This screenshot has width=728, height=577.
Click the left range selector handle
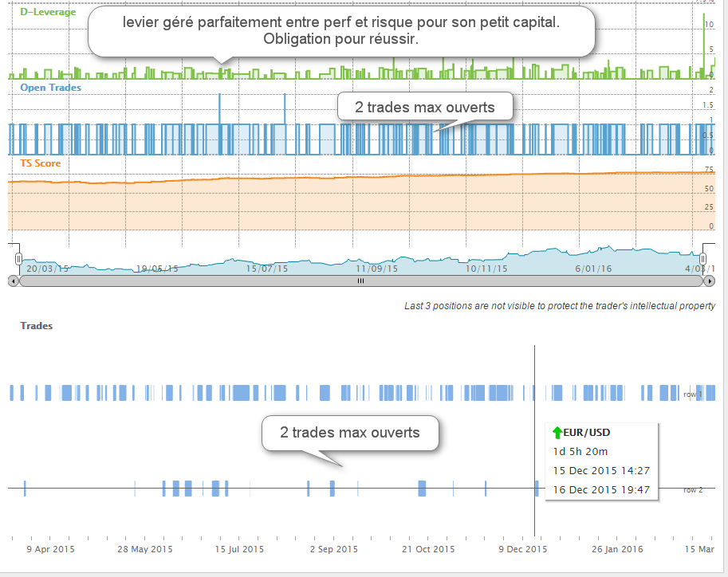(x=18, y=259)
